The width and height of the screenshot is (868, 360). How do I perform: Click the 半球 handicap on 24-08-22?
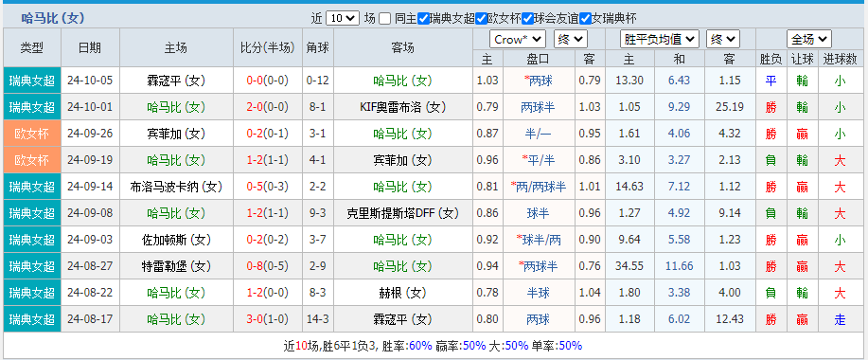[x=539, y=293]
